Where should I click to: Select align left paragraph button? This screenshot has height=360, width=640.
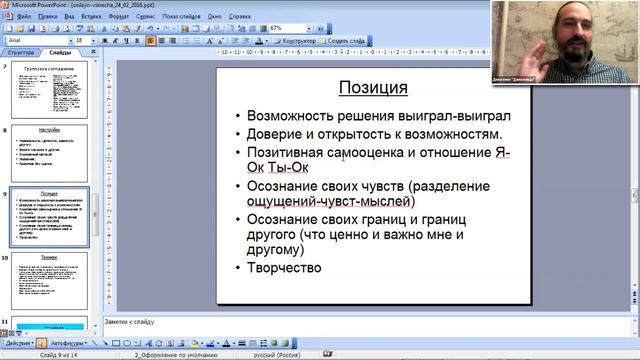point(151,41)
